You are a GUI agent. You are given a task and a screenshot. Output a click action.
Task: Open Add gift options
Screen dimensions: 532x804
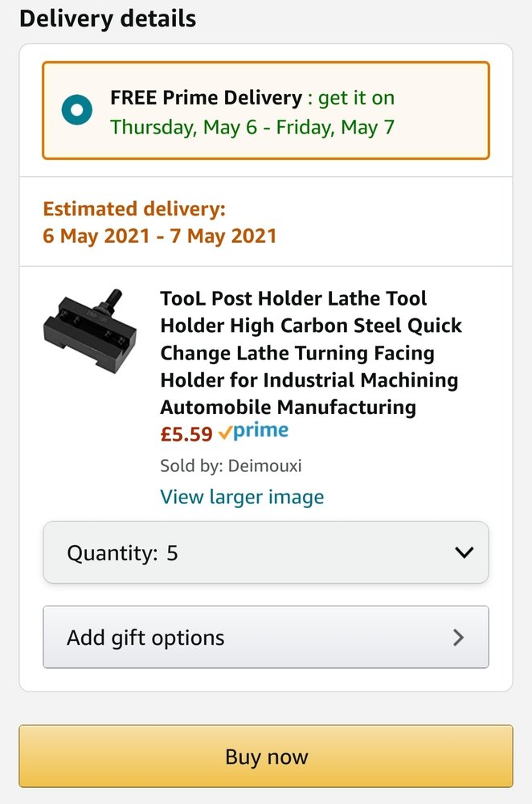[265, 637]
